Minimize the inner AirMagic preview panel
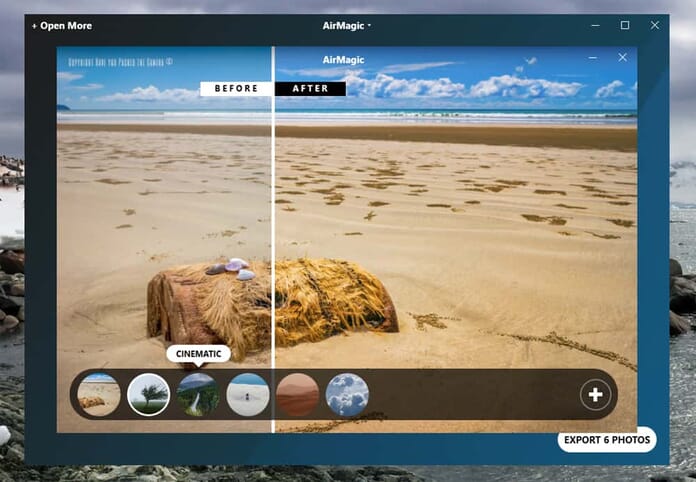Screen dimensions: 696x482 pos(593,58)
